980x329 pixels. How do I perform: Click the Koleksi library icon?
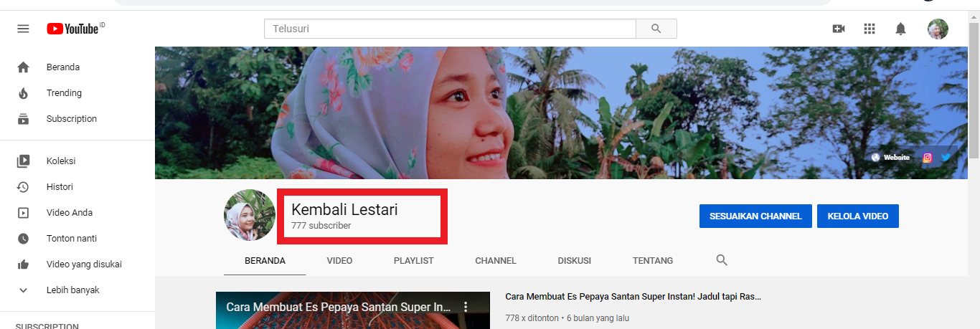click(x=23, y=161)
